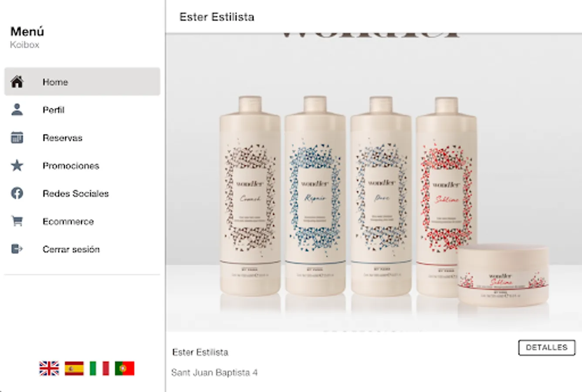
Task: Switch language using the UK flag
Action: tap(49, 368)
